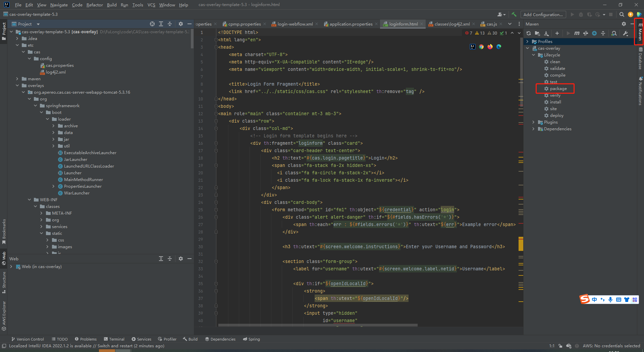Expand the Plugins node in Maven

click(534, 122)
